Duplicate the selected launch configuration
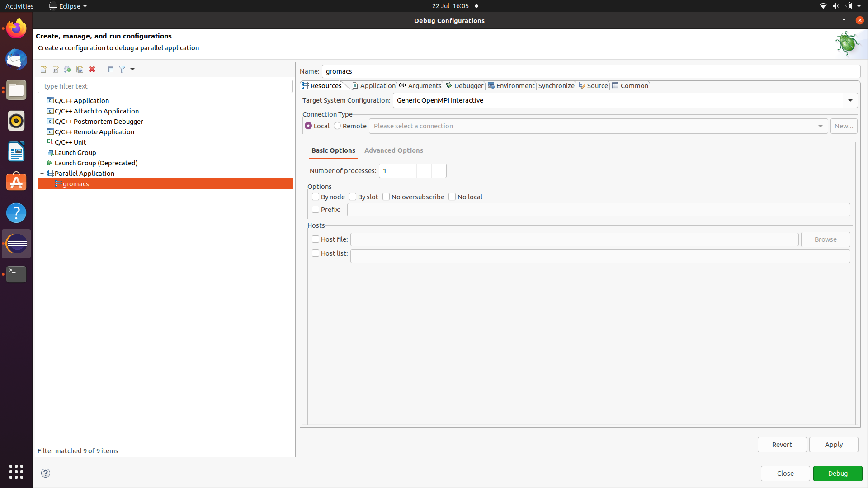The image size is (868, 488). click(x=80, y=69)
